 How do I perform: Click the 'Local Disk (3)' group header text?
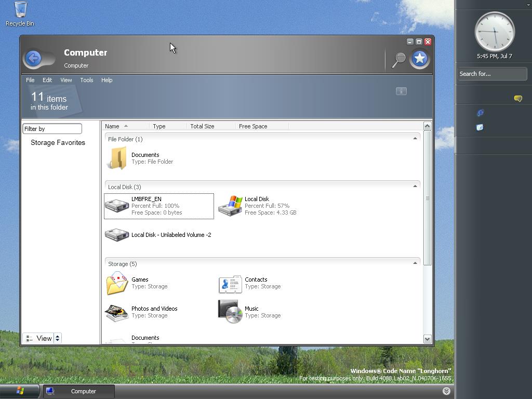point(125,187)
